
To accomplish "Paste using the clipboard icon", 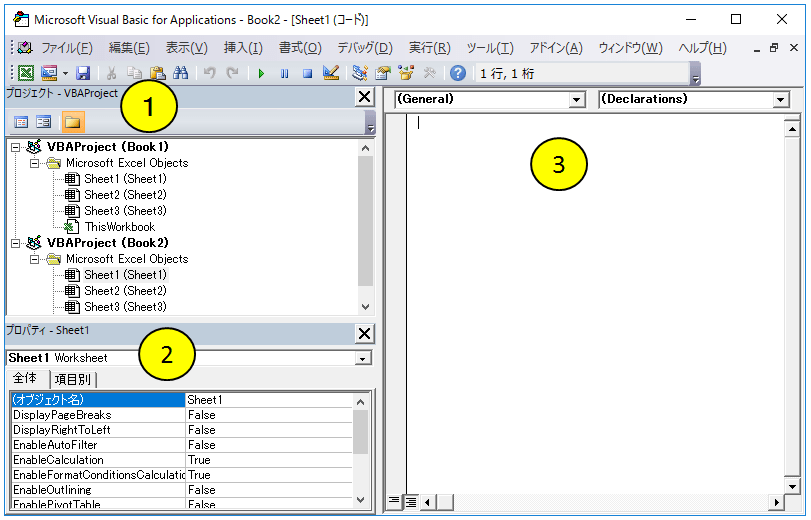I will [157, 73].
